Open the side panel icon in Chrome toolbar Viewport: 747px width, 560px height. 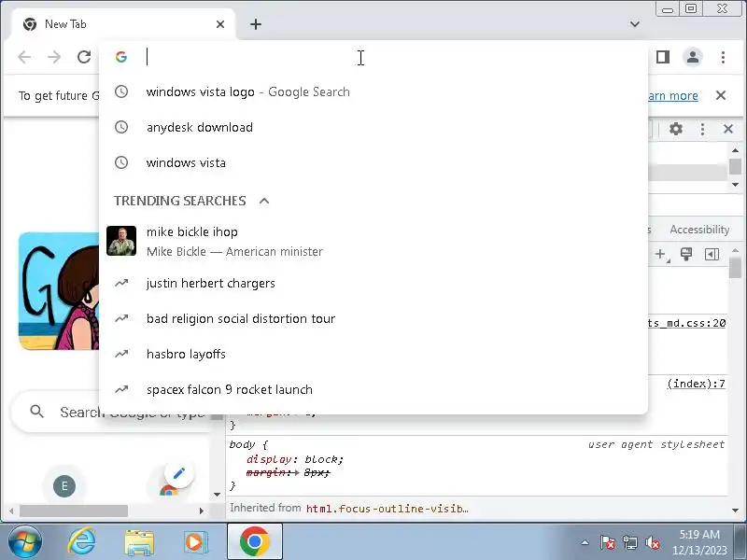coord(663,57)
